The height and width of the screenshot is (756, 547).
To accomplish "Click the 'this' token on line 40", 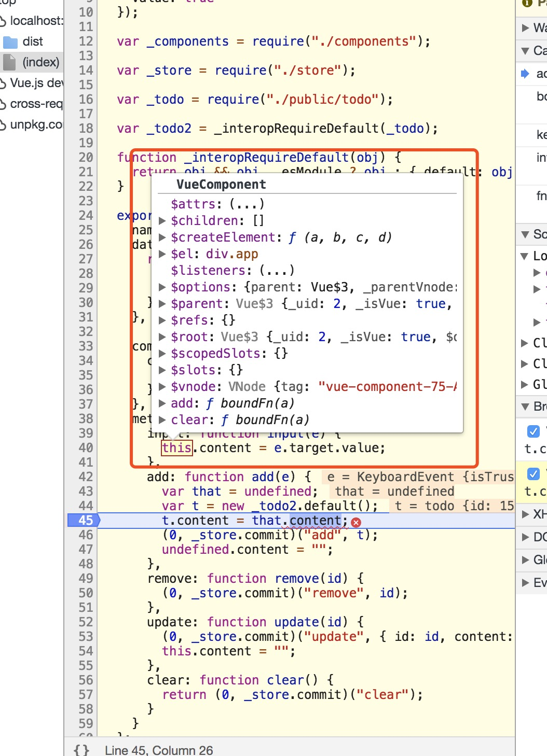I will 176,448.
